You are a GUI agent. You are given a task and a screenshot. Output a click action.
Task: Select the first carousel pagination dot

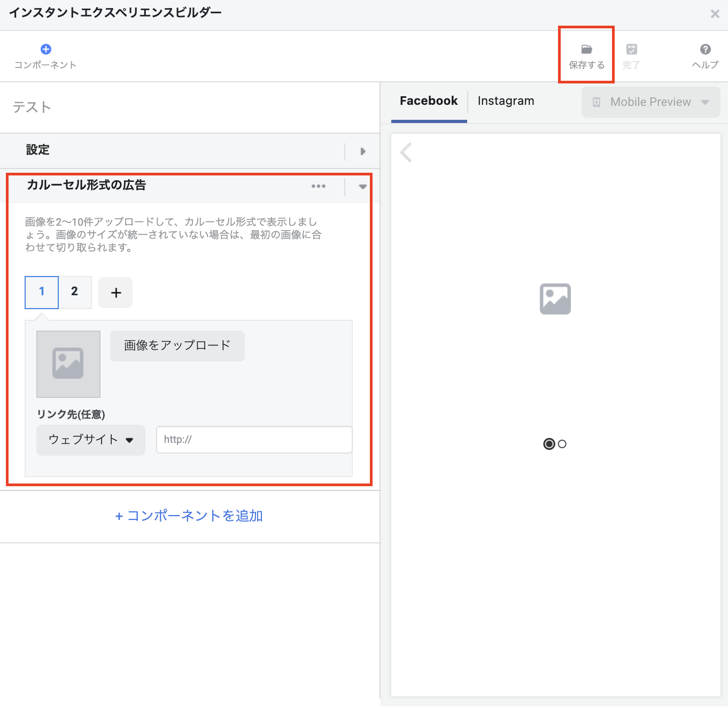coord(548,444)
